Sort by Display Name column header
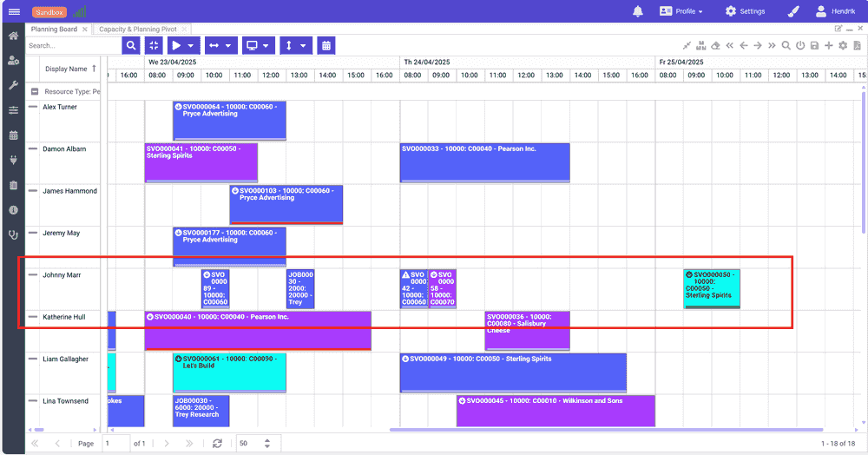 (x=66, y=69)
